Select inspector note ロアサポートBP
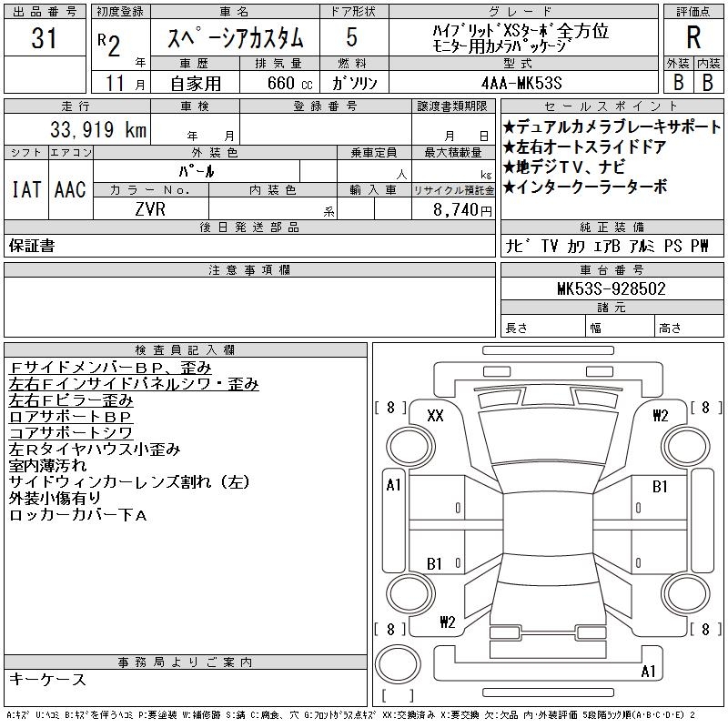728x728 pixels. tap(71, 417)
